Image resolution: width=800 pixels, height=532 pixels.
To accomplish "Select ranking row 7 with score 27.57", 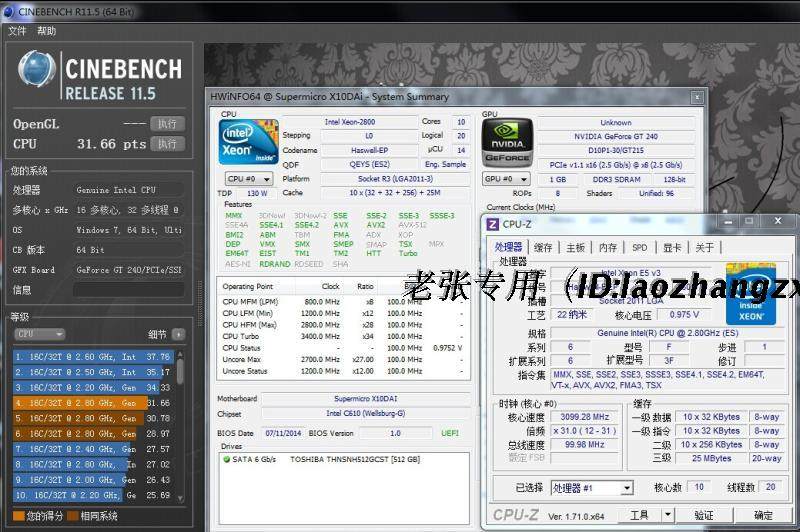I will pyautogui.click(x=94, y=449).
